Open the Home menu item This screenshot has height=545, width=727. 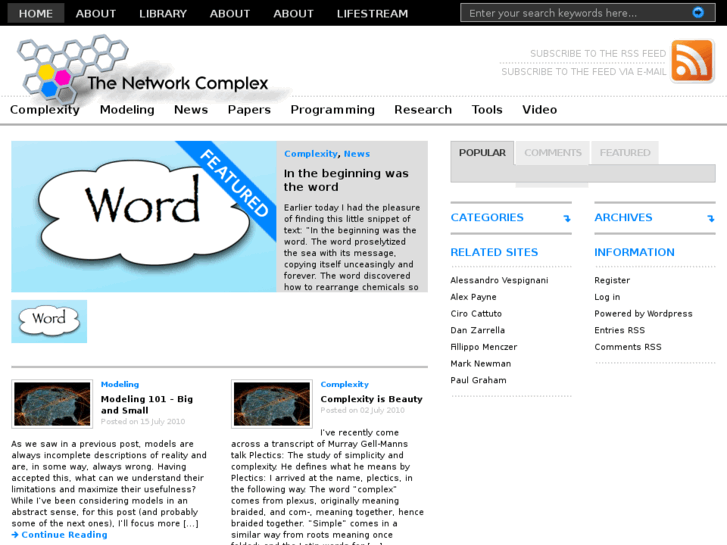[36, 13]
